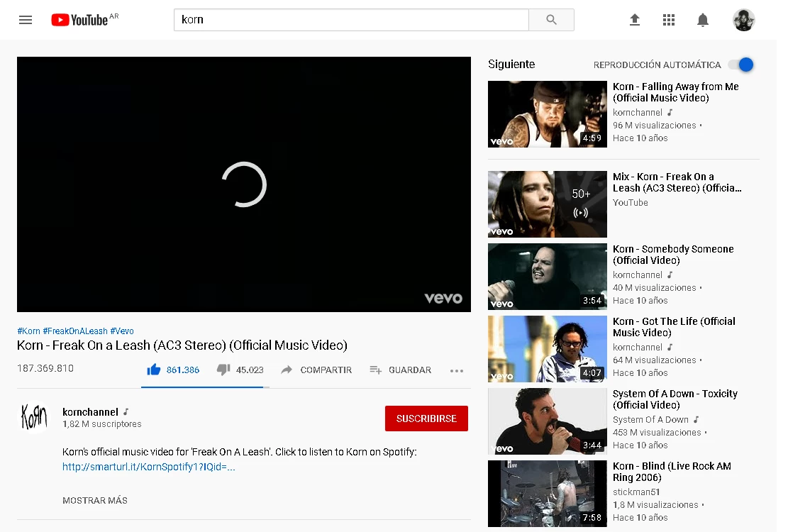Viewport: 788px width, 532px height.
Task: Click the Siguiente heading
Action: point(511,65)
